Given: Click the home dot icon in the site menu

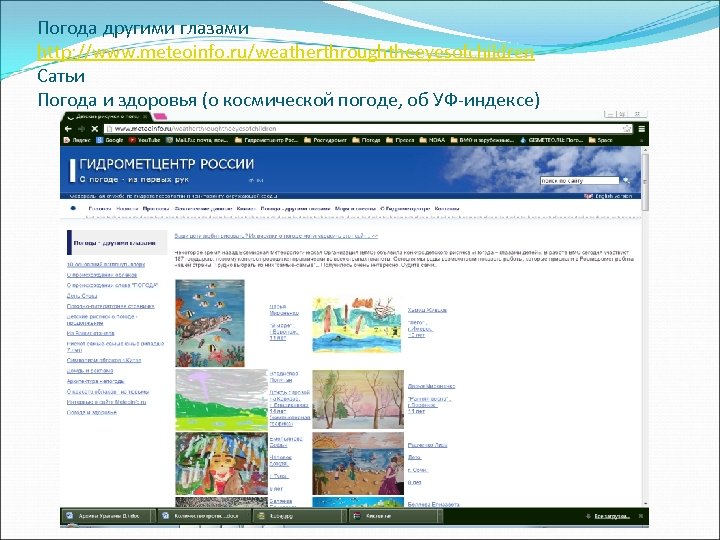Looking at the screenshot, I should 73,208.
